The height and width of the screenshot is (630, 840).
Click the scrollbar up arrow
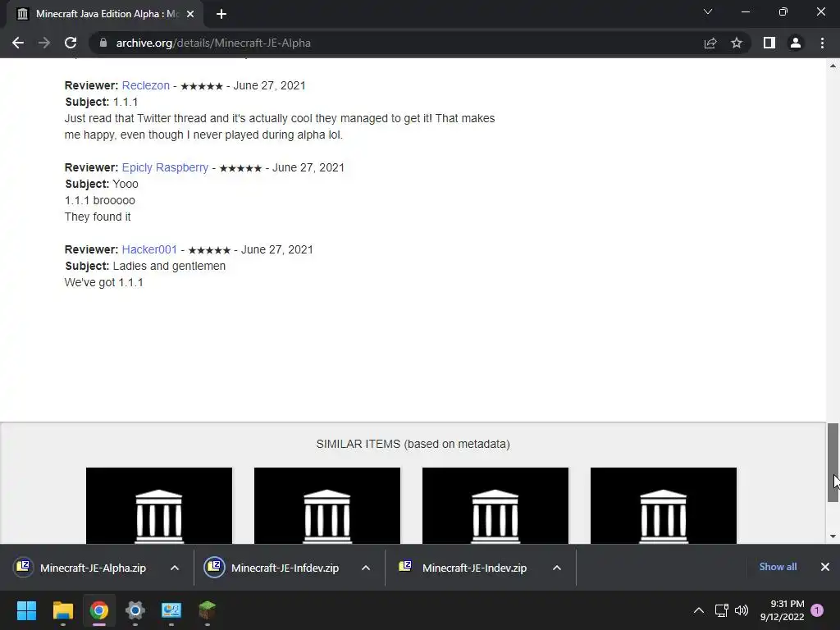[x=833, y=66]
